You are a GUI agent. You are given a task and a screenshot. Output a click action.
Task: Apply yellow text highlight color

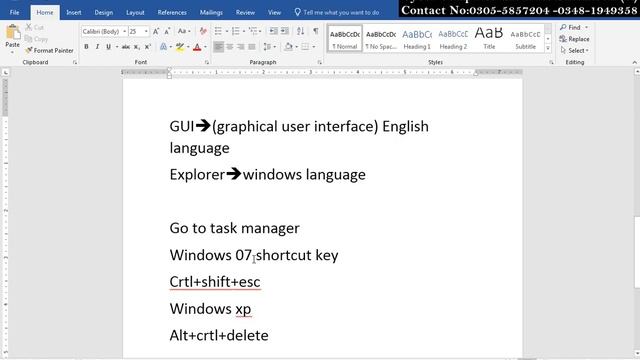tap(180, 47)
